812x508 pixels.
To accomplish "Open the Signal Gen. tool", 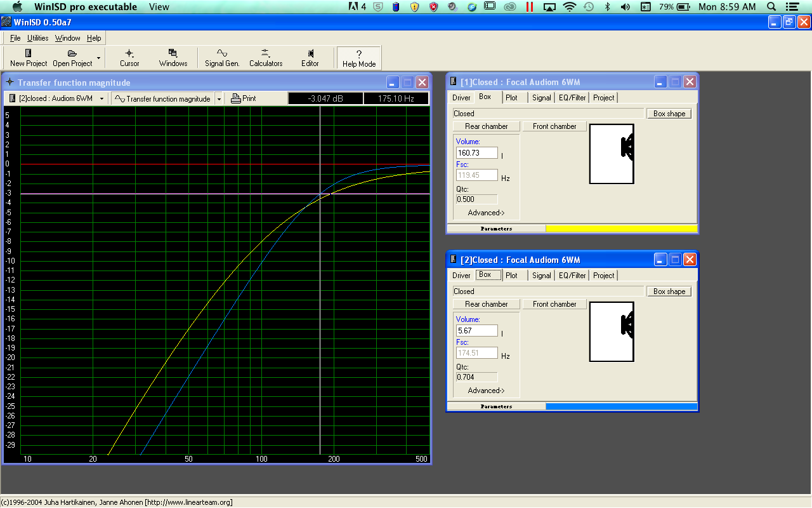I will click(x=222, y=58).
